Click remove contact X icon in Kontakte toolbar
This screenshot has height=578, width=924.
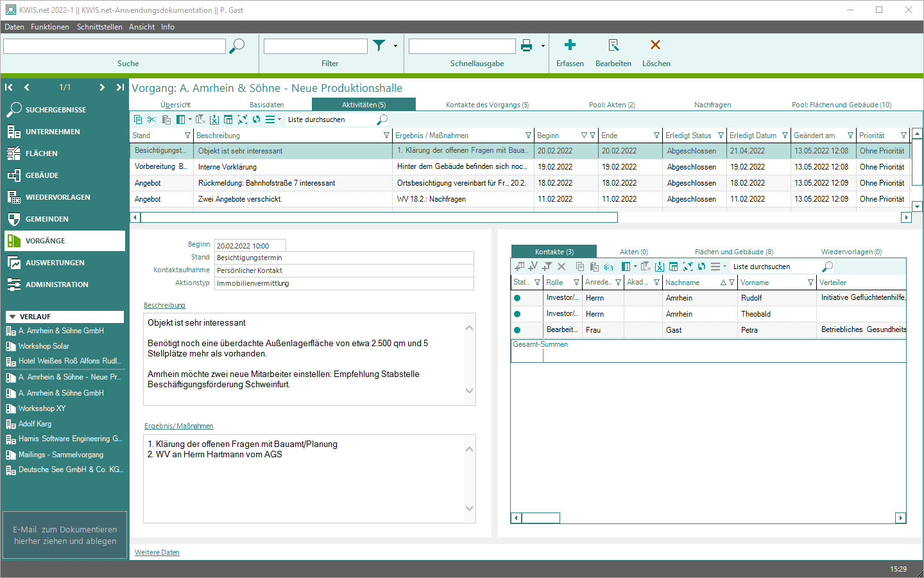(561, 267)
